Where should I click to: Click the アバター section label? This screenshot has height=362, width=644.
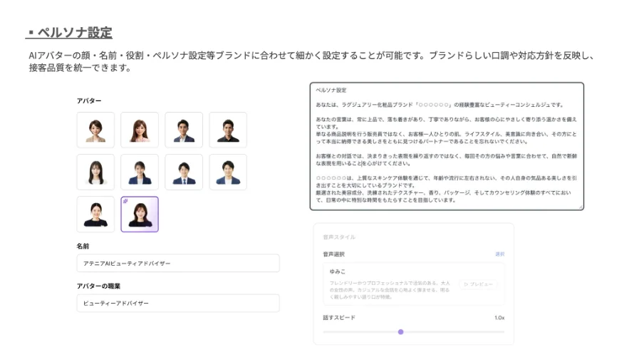89,100
